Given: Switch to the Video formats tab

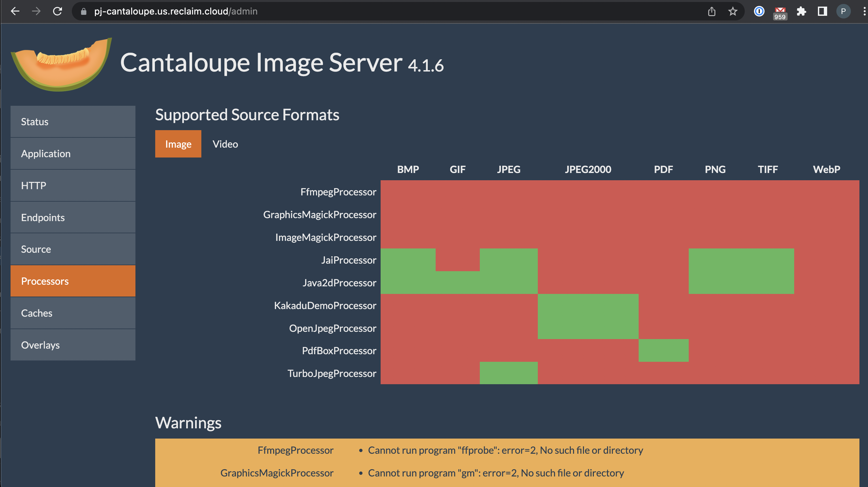Looking at the screenshot, I should 225,144.
